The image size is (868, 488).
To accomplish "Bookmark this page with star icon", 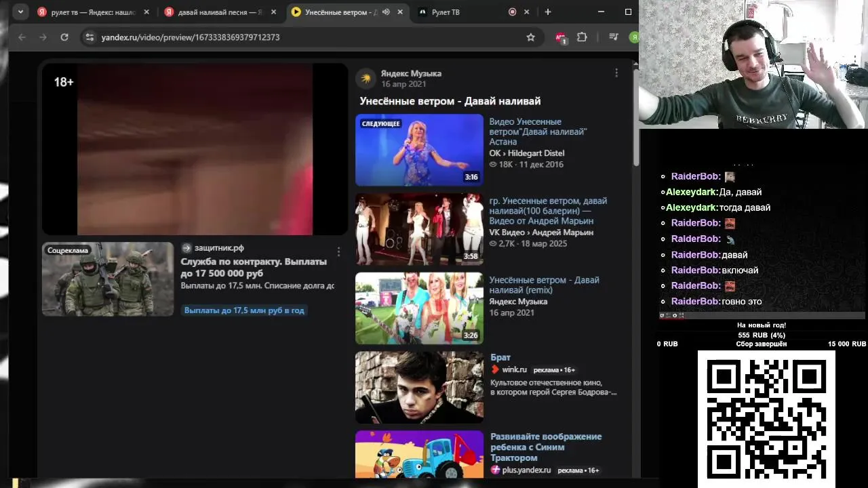I will (x=530, y=37).
